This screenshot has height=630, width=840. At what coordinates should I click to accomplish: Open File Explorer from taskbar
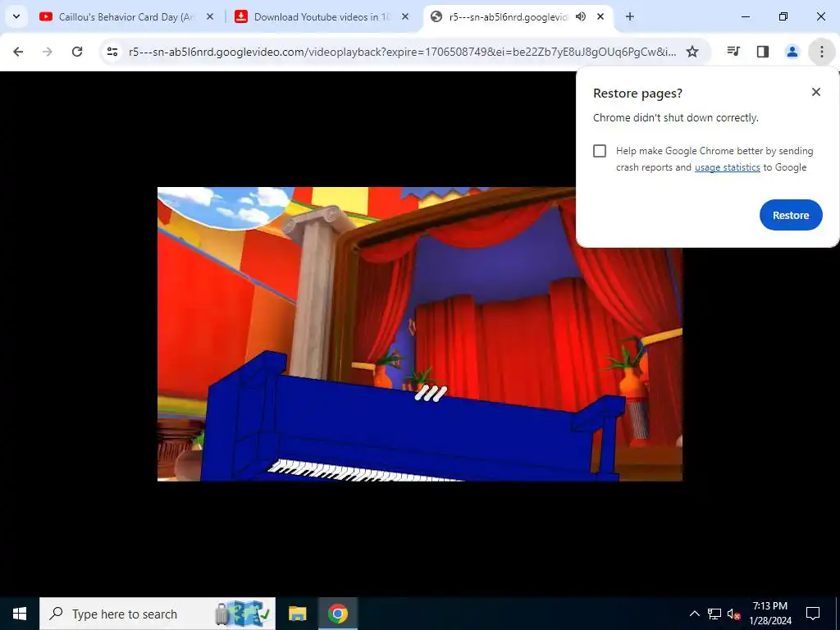[x=297, y=614]
